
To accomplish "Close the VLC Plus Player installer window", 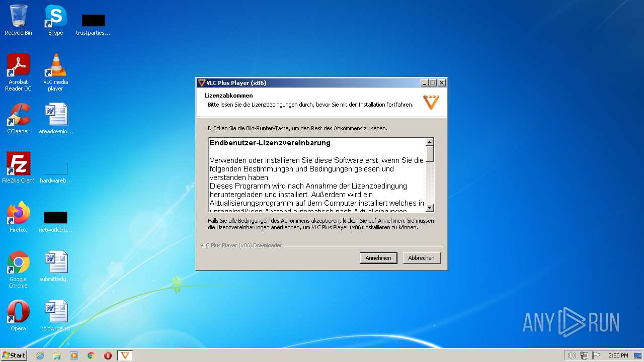I will (x=442, y=83).
